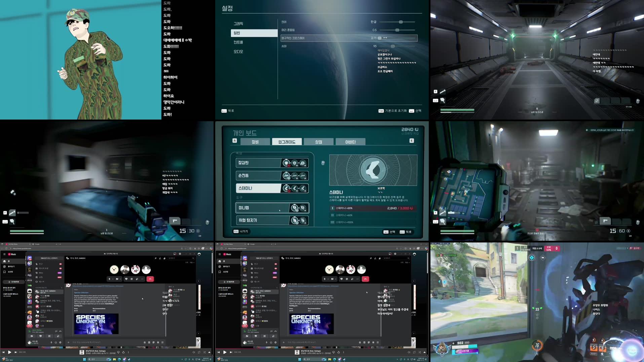Toggle 영구적인 크로스헤어 in the settings menu
644x362 pixels.
pyautogui.click(x=379, y=38)
